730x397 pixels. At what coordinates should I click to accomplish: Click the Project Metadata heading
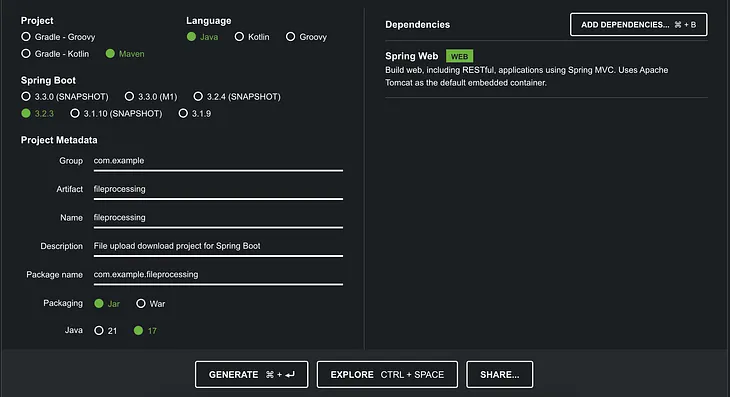click(x=59, y=140)
